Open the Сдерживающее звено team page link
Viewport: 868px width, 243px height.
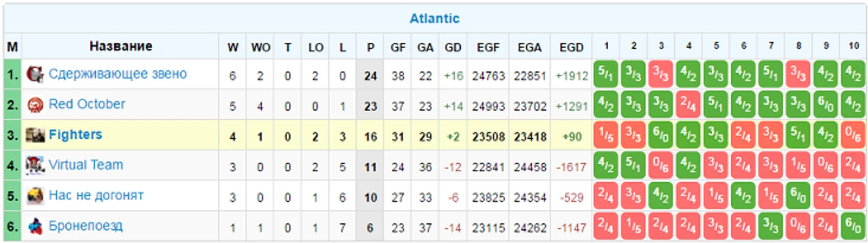pos(117,74)
